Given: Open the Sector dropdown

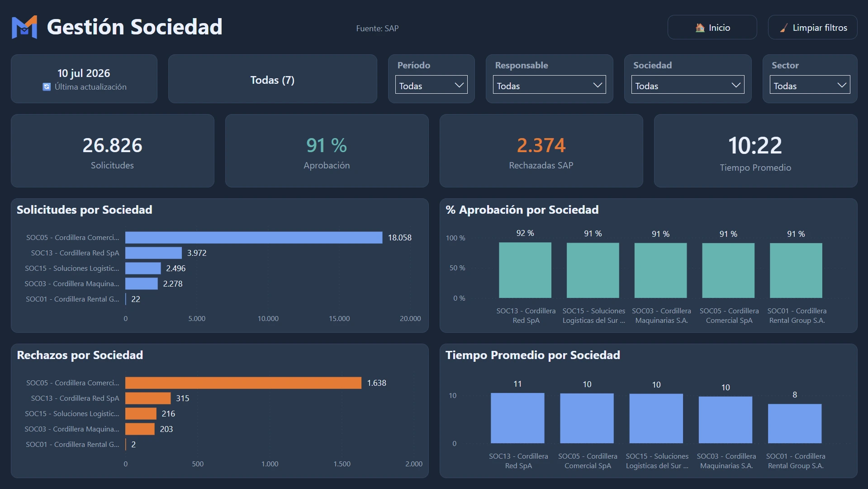Looking at the screenshot, I should pos(810,85).
